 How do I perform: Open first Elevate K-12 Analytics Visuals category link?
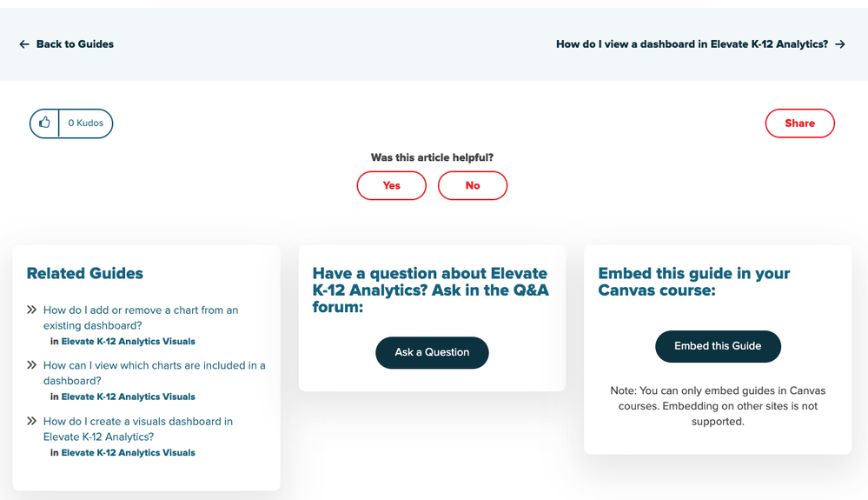128,341
